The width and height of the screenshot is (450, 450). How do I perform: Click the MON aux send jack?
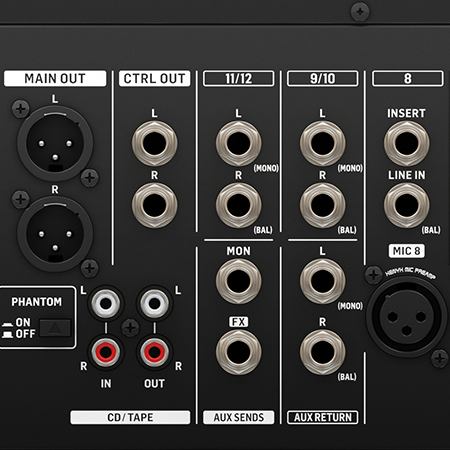(x=239, y=281)
